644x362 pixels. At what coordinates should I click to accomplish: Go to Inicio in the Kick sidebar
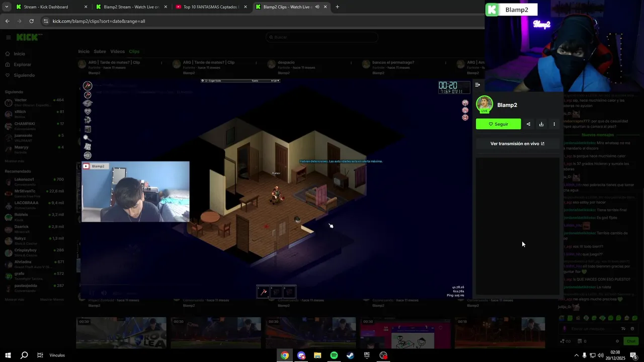(x=19, y=54)
